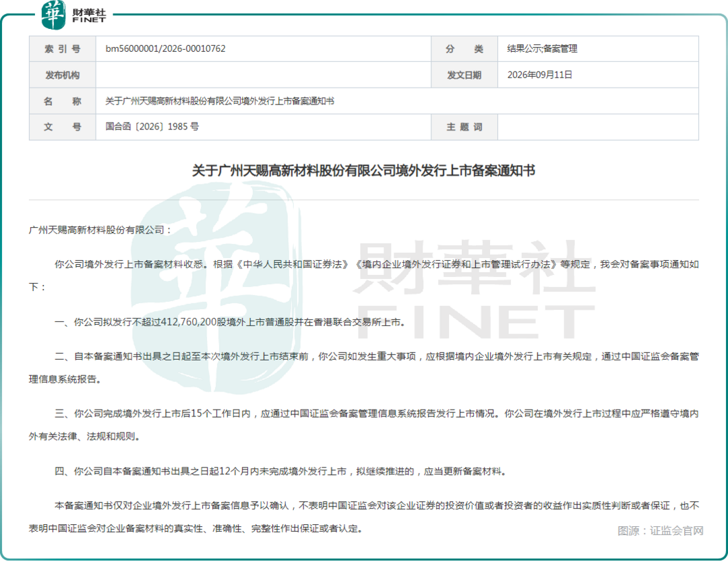Screen dimensions: 728x574
Task: Click the green 華 FINET logo icon
Action: [53, 15]
